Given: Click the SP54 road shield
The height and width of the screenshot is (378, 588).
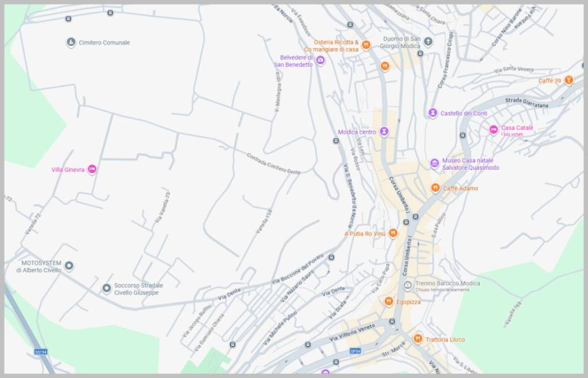Looking at the screenshot, I should (x=355, y=350).
